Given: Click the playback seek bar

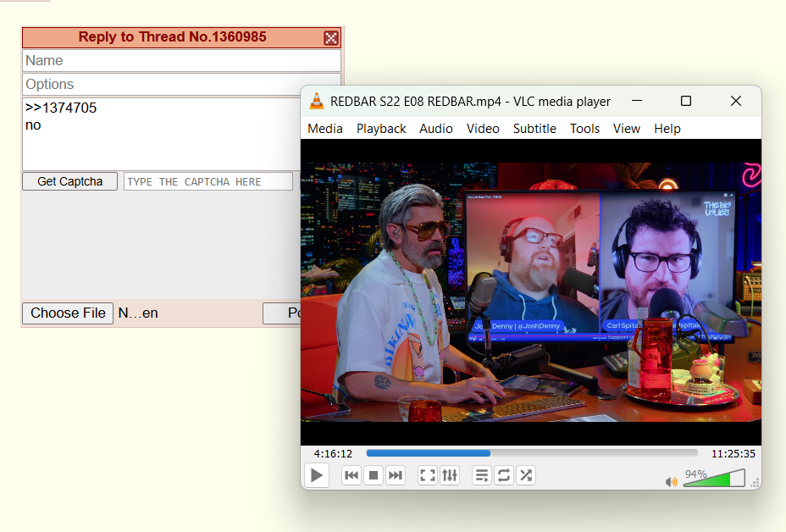Looking at the screenshot, I should pos(531,453).
